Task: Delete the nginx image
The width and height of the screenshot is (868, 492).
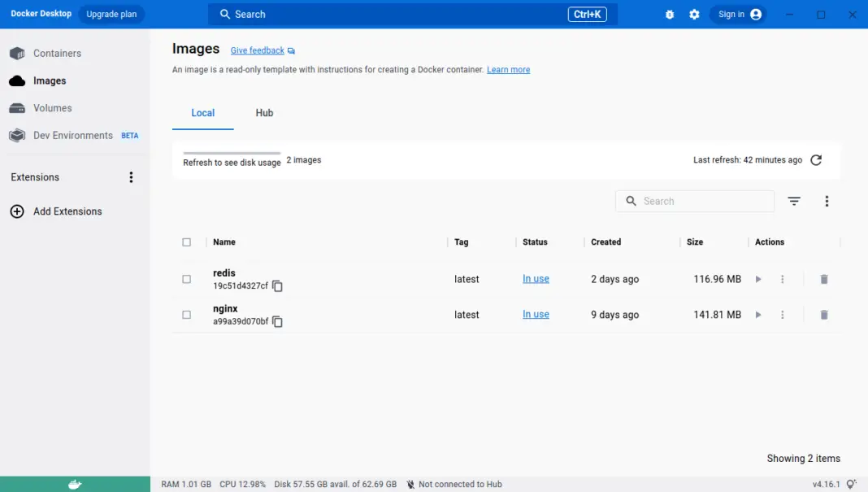Action: [823, 315]
